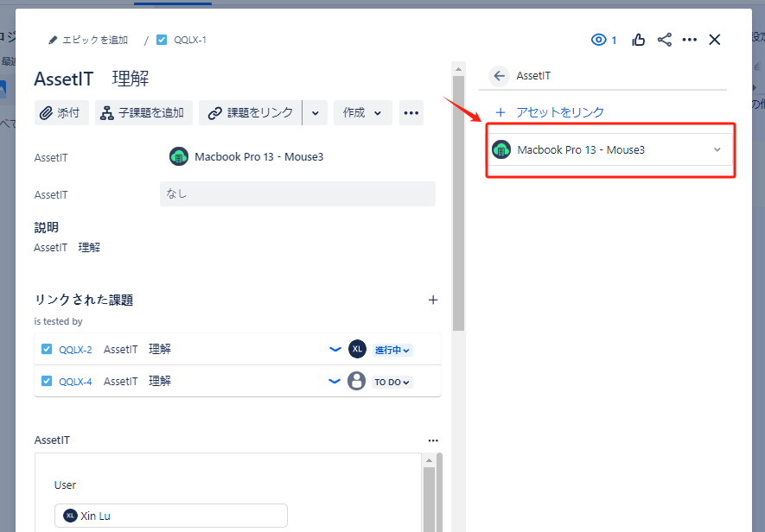Open the 進行中 status dropdown
Viewport: 765px width, 532px height.
pos(392,350)
